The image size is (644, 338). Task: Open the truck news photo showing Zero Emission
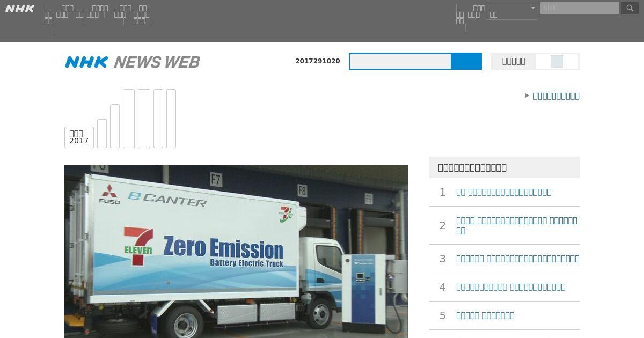coord(236,252)
